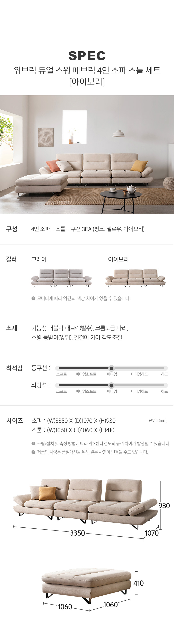Click the main living room sofa photo
Screen dimensions: 174x644
pos(87,154)
